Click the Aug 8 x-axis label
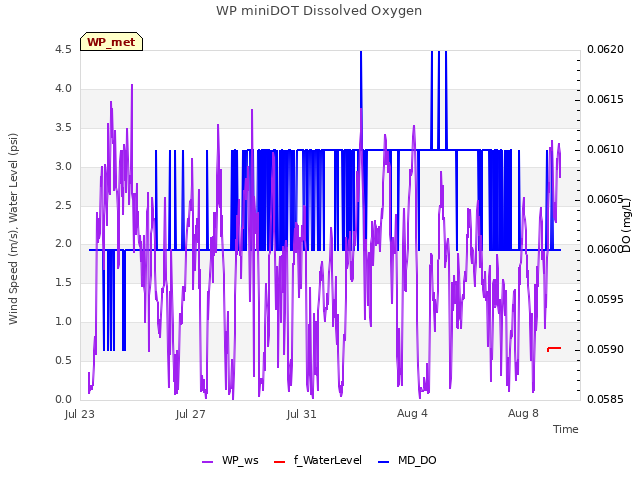Viewport: 640px width, 480px height. coord(523,413)
